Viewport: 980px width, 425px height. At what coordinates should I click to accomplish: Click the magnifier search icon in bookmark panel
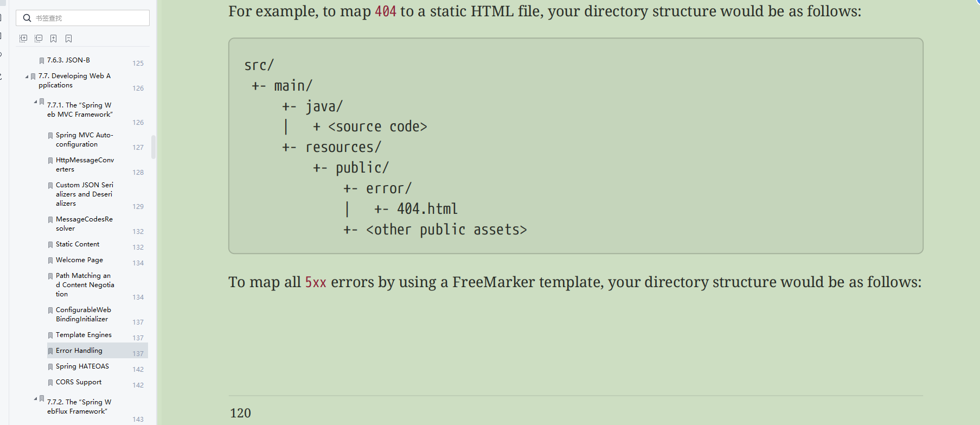point(27,18)
